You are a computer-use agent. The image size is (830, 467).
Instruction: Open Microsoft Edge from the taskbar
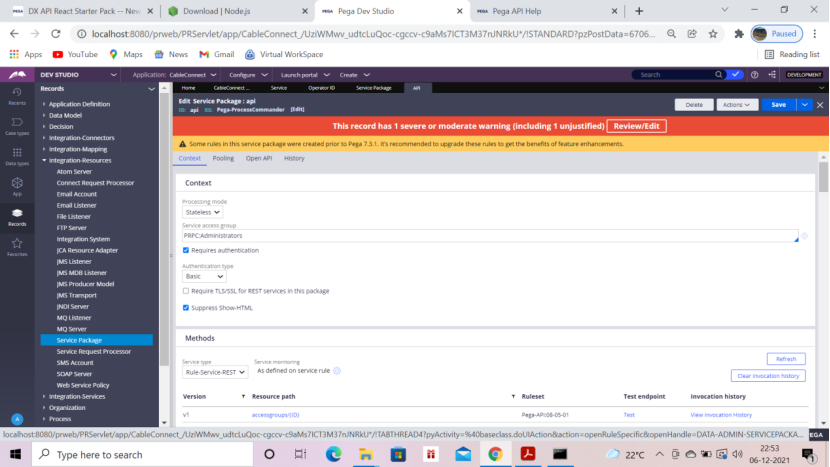[x=333, y=454]
